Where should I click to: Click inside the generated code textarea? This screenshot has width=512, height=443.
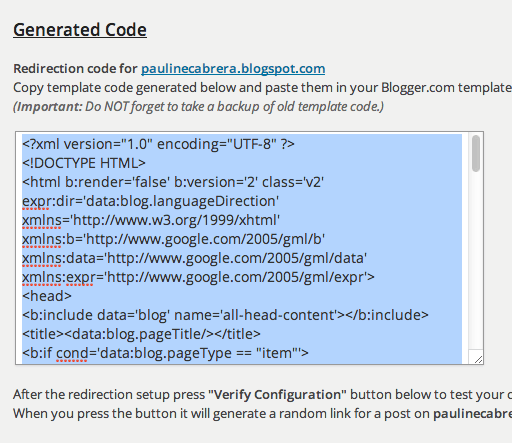(249, 248)
